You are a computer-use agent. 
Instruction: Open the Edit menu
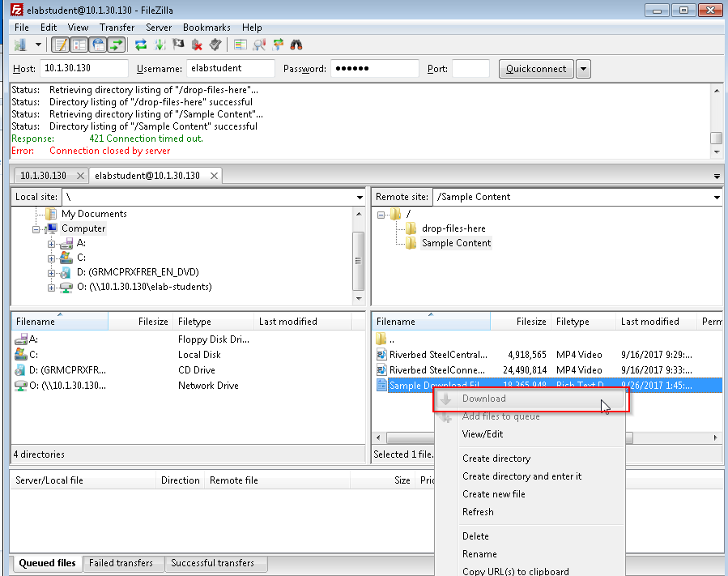click(x=49, y=28)
